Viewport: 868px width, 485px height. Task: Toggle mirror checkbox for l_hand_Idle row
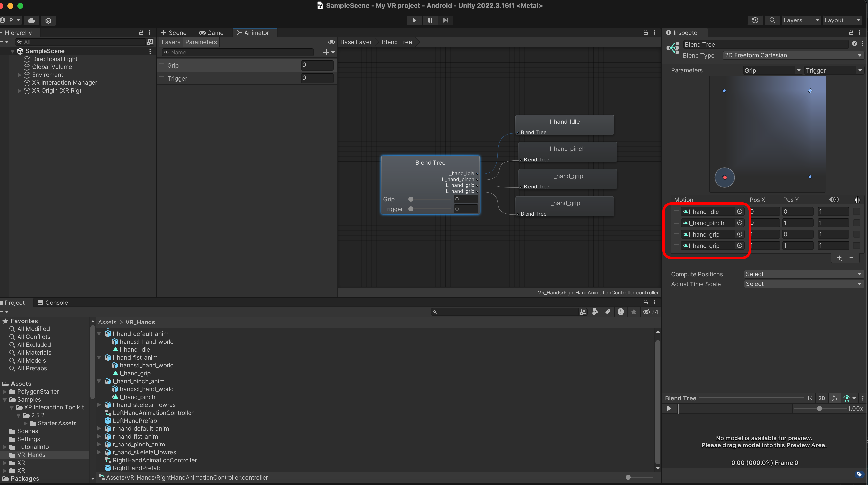tap(856, 211)
